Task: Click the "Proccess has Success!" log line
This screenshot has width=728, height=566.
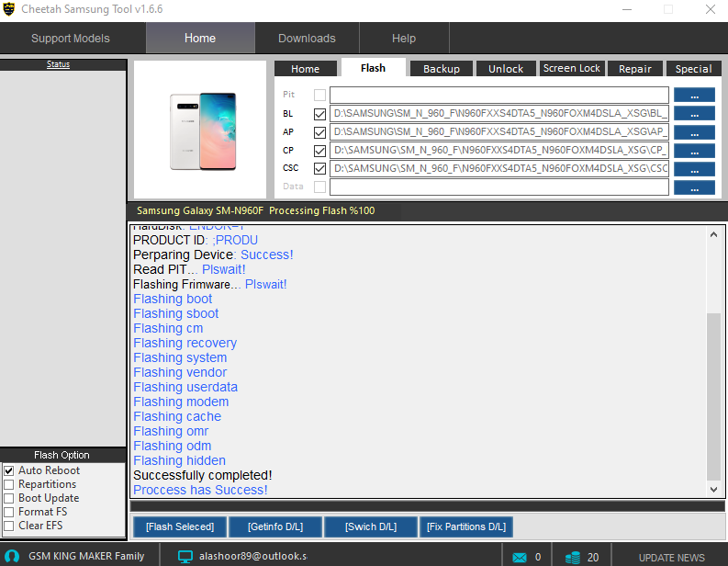Action: (x=200, y=490)
